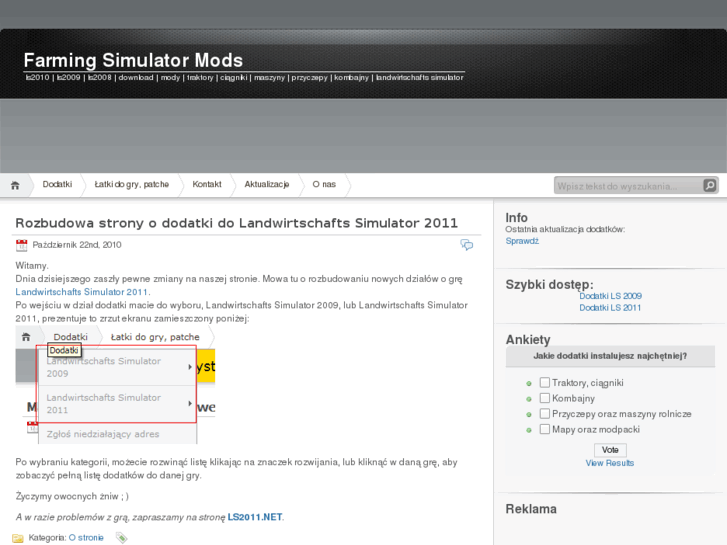
Task: Open comments via speech bubble icon
Action: 466,244
